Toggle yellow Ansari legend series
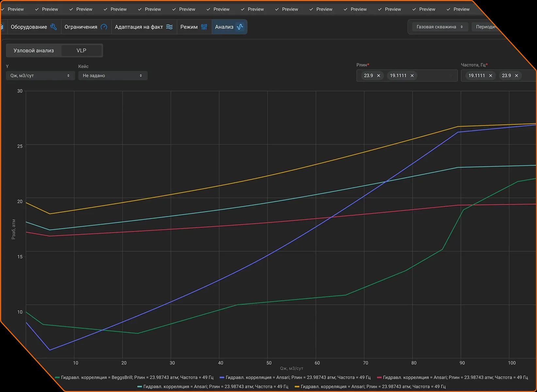This screenshot has height=392, width=537. tap(370, 386)
